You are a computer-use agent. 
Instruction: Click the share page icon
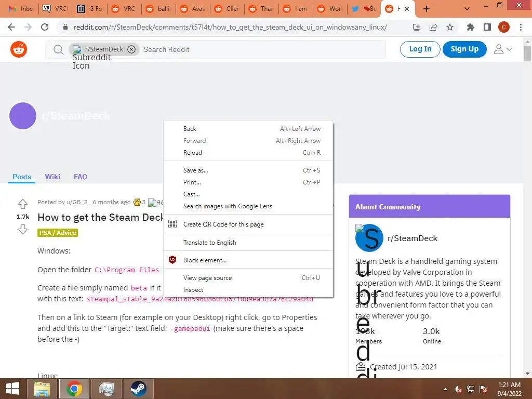433,27
